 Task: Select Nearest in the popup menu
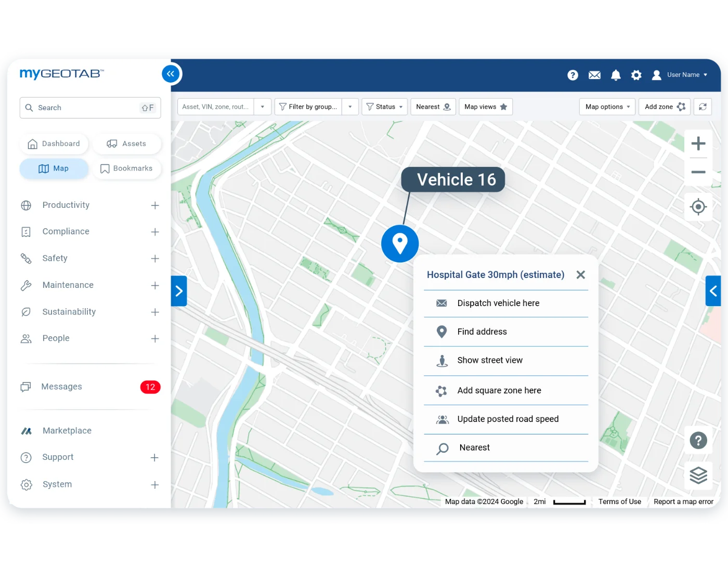click(506, 448)
